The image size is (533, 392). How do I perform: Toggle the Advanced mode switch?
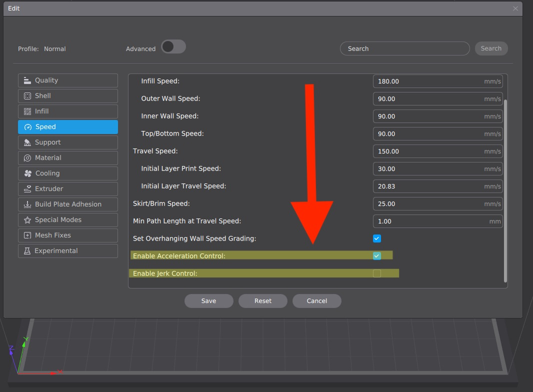(173, 47)
